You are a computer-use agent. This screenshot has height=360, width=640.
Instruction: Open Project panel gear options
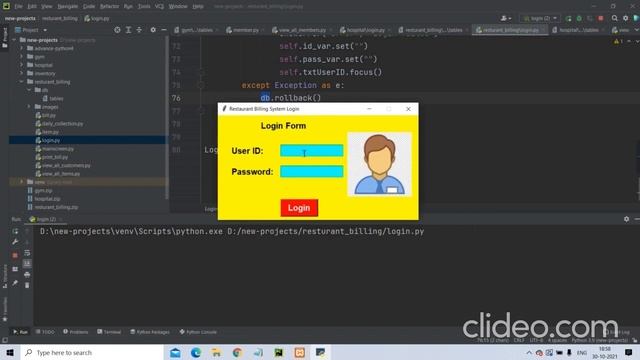coord(153,30)
